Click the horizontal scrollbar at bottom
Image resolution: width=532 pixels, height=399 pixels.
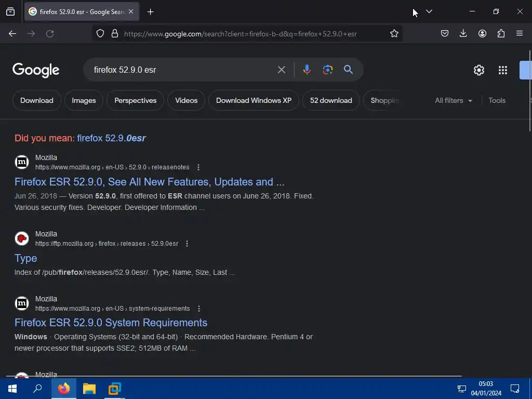[x=234, y=376]
